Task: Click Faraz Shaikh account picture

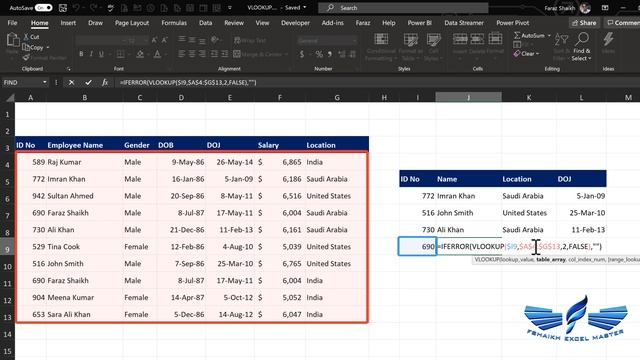Action: tap(585, 8)
